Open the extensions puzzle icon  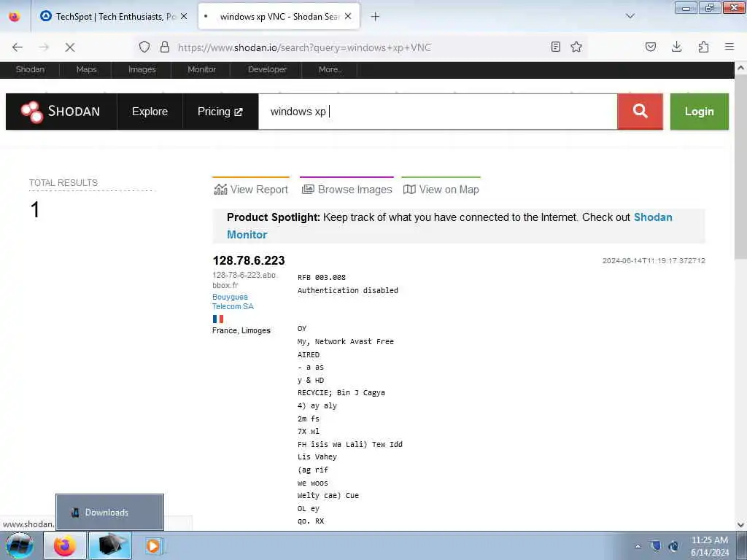point(703,47)
